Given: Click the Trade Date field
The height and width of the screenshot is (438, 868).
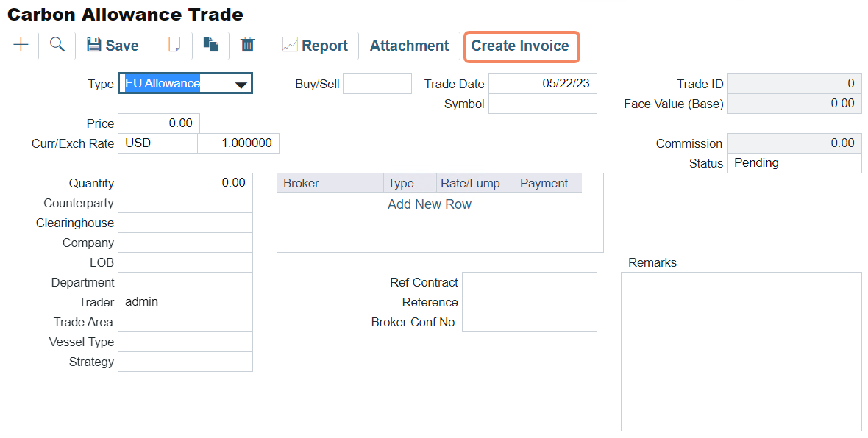Looking at the screenshot, I should click(x=543, y=84).
